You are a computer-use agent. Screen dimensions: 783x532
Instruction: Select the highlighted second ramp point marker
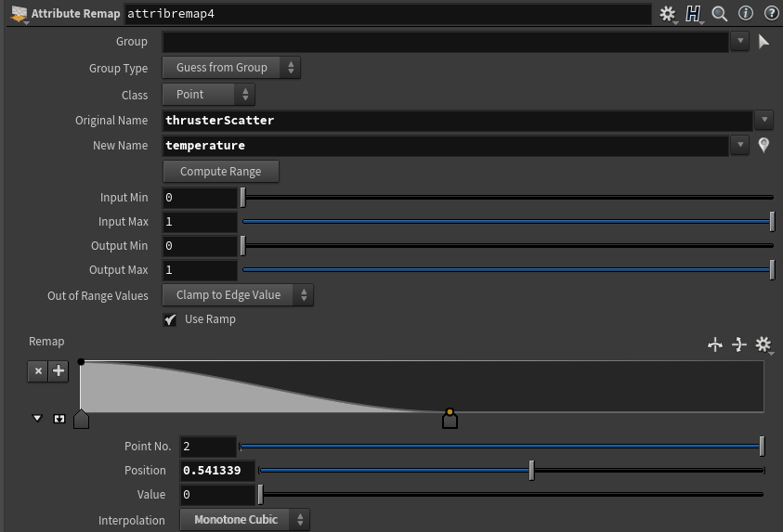(x=450, y=418)
